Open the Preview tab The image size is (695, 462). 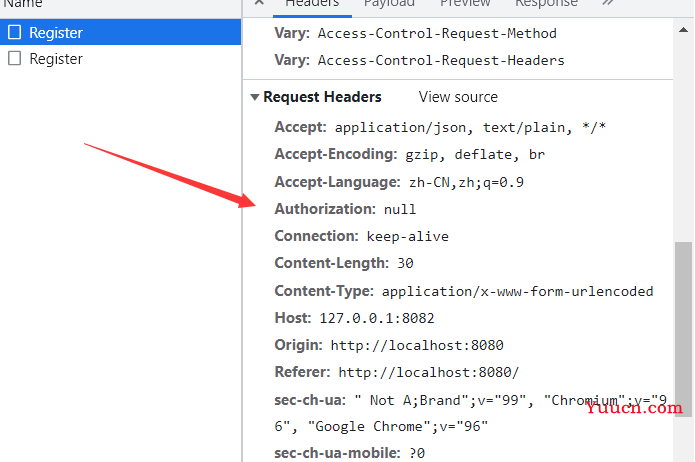click(x=465, y=4)
